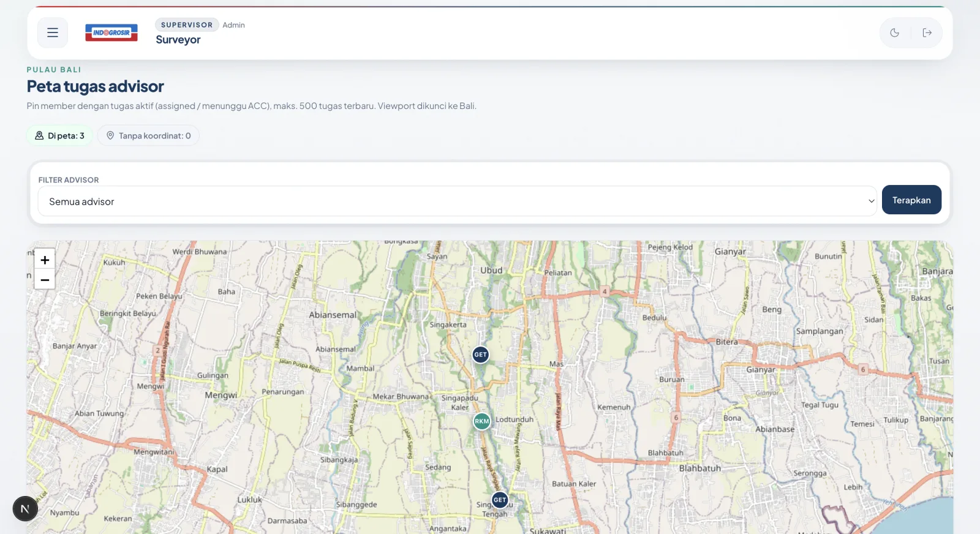The image size is (980, 534).
Task: Click the 'Pejeng Kelod' map label
Action: tap(670, 247)
